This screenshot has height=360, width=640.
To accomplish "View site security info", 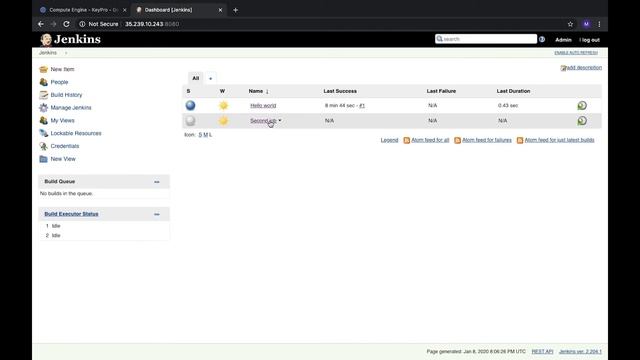I will pyautogui.click(x=99, y=24).
